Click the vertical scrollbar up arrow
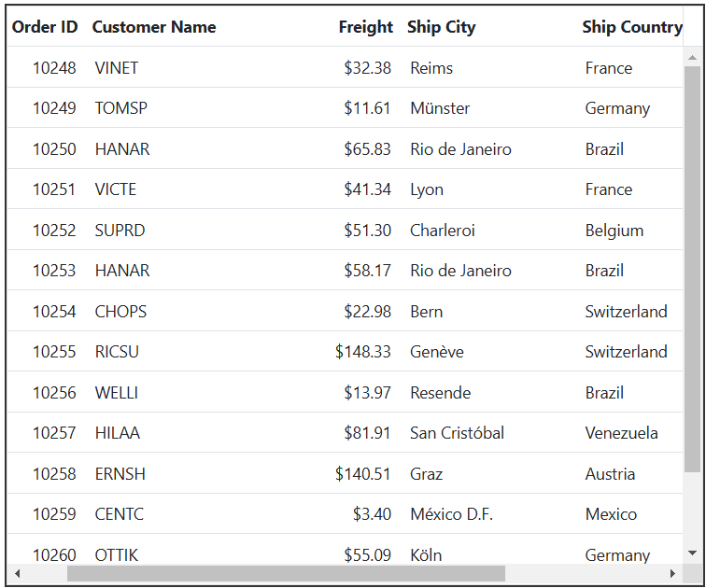Image resolution: width=706 pixels, height=588 pixels. point(692,58)
